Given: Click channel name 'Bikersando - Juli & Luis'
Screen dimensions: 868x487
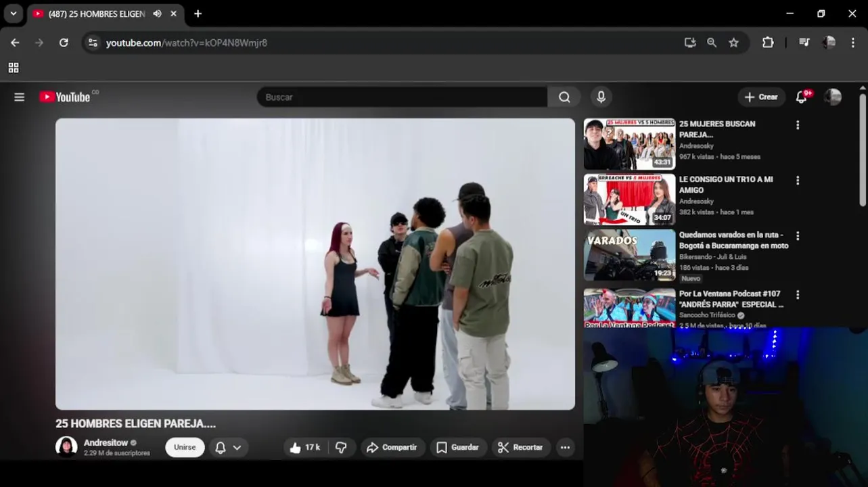Looking at the screenshot, I should tap(713, 257).
